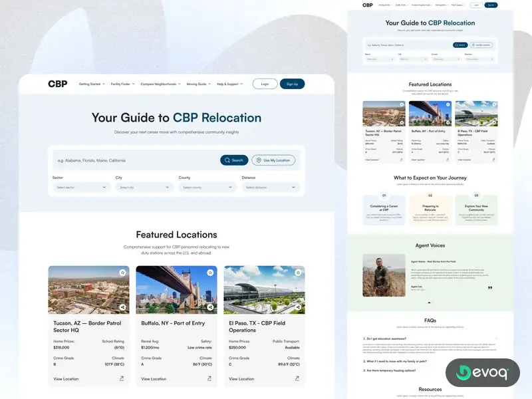
Task: Share the El Paso, TX location card
Action: click(298, 307)
